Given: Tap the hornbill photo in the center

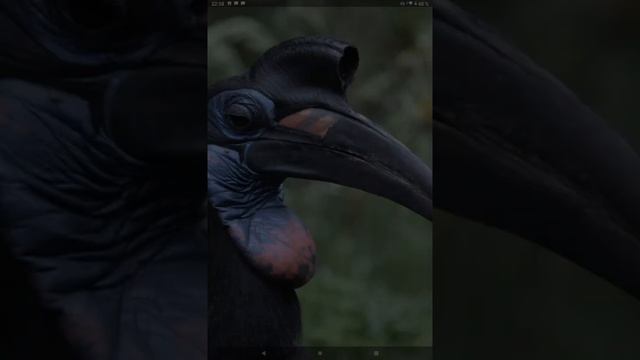Looking at the screenshot, I should (x=320, y=176).
